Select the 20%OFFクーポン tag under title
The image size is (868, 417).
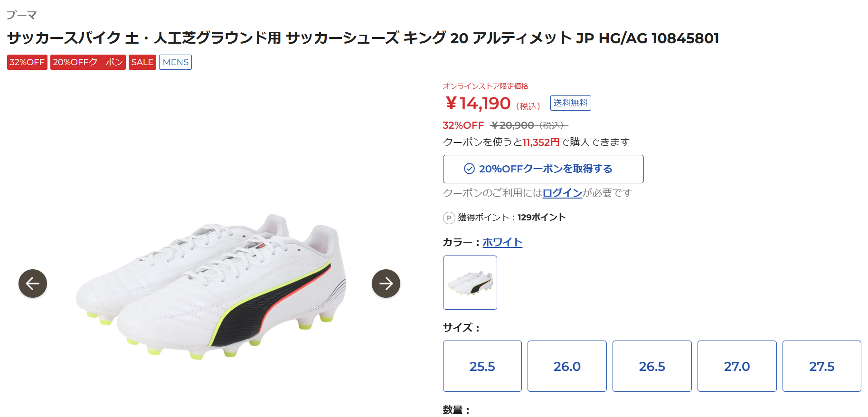88,62
